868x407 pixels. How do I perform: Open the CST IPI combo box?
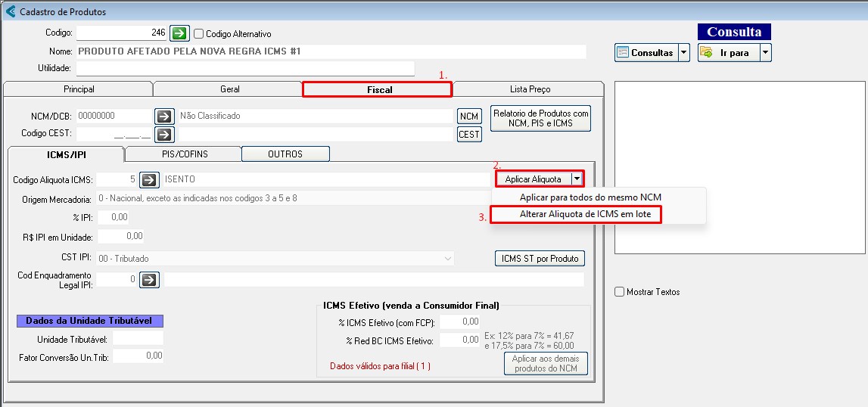point(275,258)
